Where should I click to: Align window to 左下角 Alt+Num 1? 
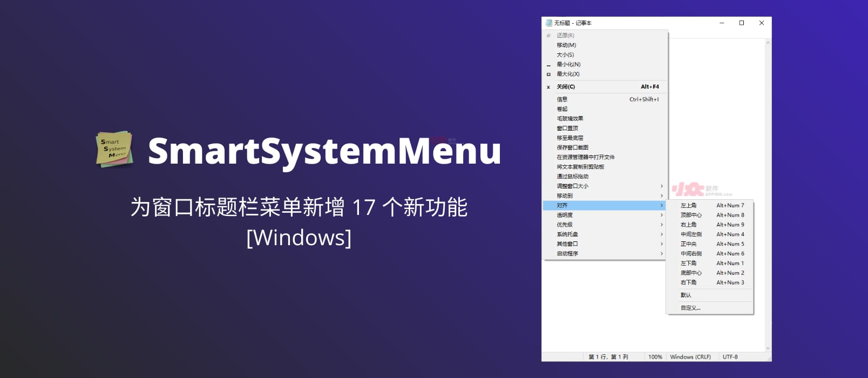710,264
